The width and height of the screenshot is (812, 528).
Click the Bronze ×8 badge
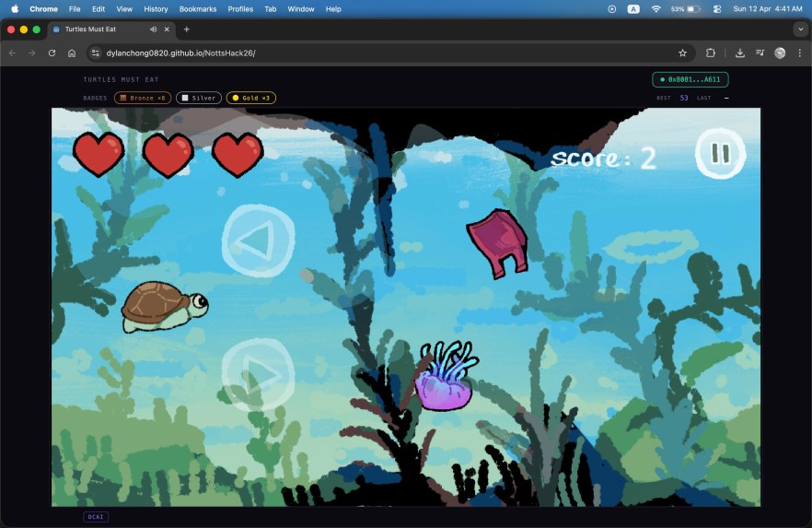pos(143,98)
